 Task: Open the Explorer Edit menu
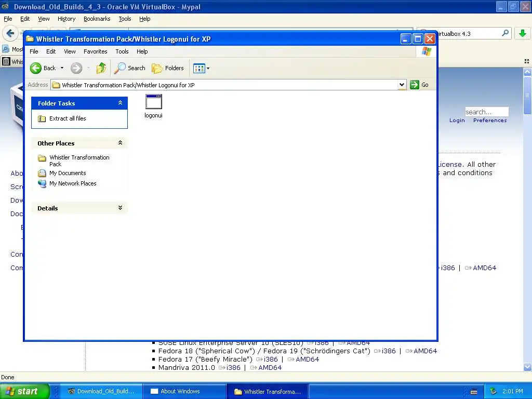pyautogui.click(x=51, y=51)
